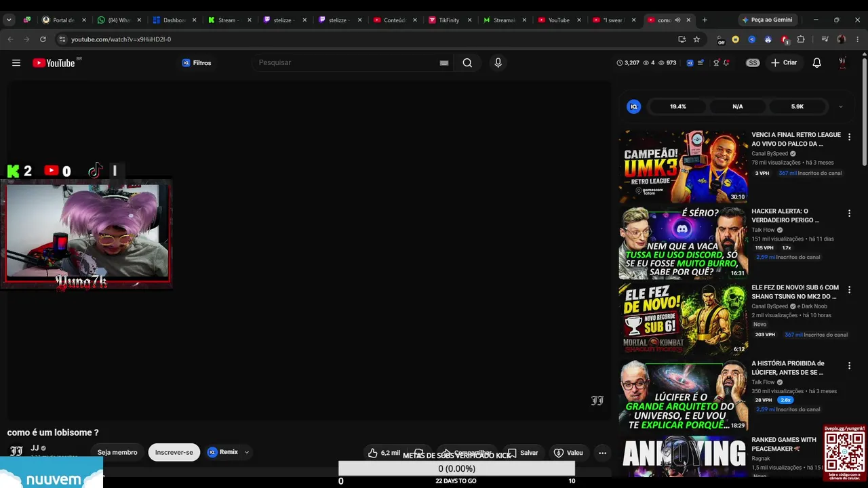This screenshot has width=868, height=488.
Task: Open the Lúcifer Talk Flow video thumbnail
Action: coord(684,395)
